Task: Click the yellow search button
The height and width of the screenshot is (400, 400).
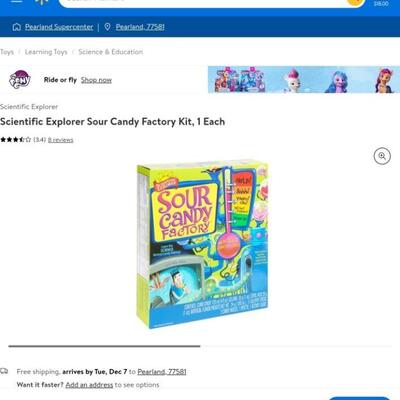Action: point(355,1)
